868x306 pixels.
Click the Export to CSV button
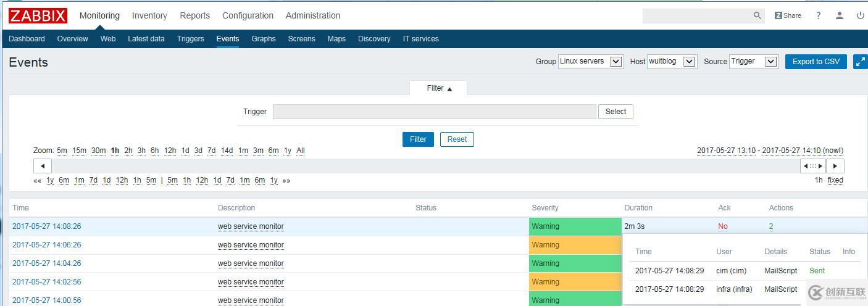(816, 61)
